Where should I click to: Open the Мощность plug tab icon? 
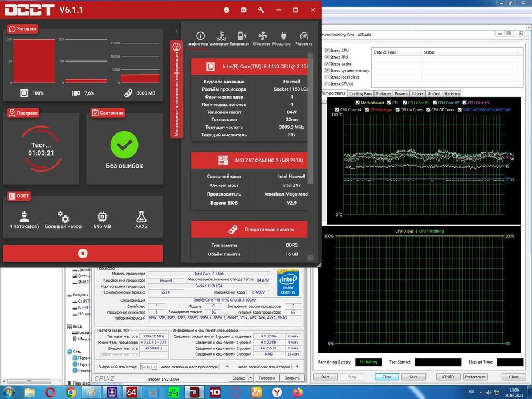point(283,36)
